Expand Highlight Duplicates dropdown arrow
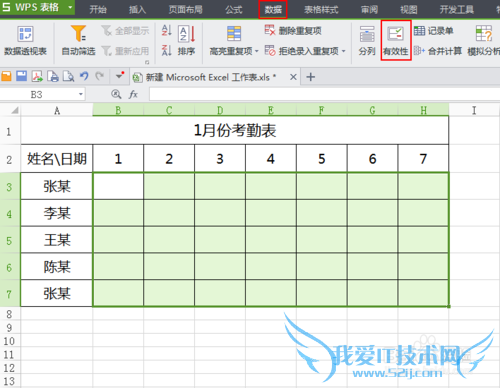The width and height of the screenshot is (500, 388). tap(257, 51)
